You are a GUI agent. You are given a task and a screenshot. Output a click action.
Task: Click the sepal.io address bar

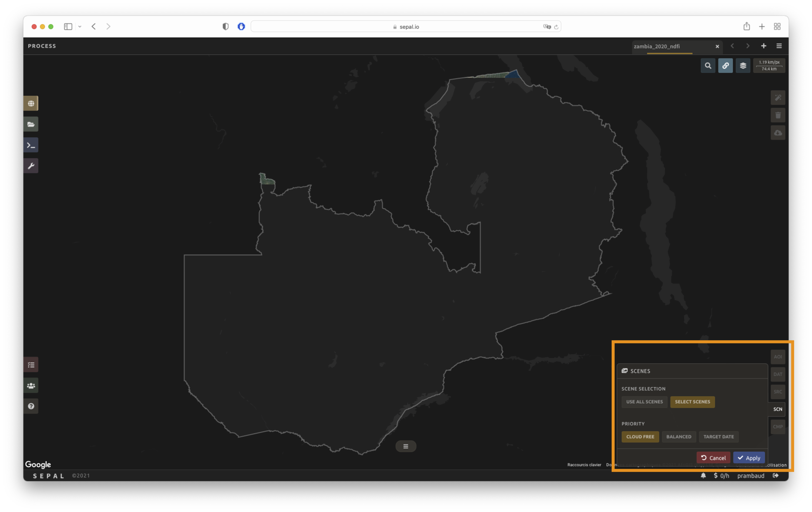[x=406, y=27]
